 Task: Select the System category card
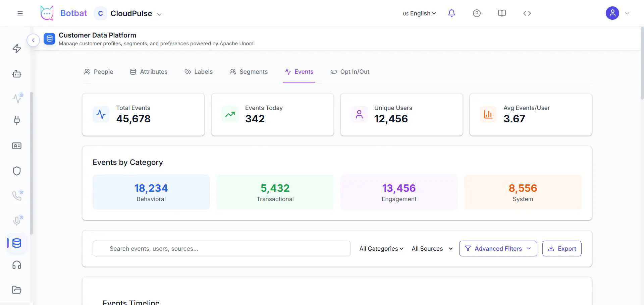tap(523, 192)
